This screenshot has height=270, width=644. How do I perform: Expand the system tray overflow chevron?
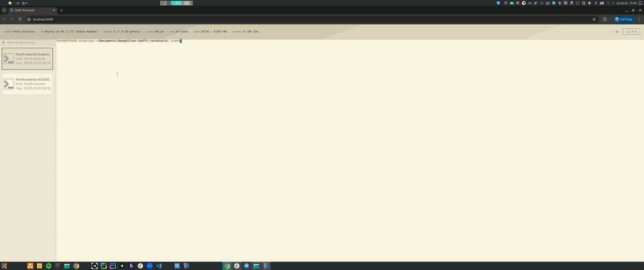click(x=613, y=3)
